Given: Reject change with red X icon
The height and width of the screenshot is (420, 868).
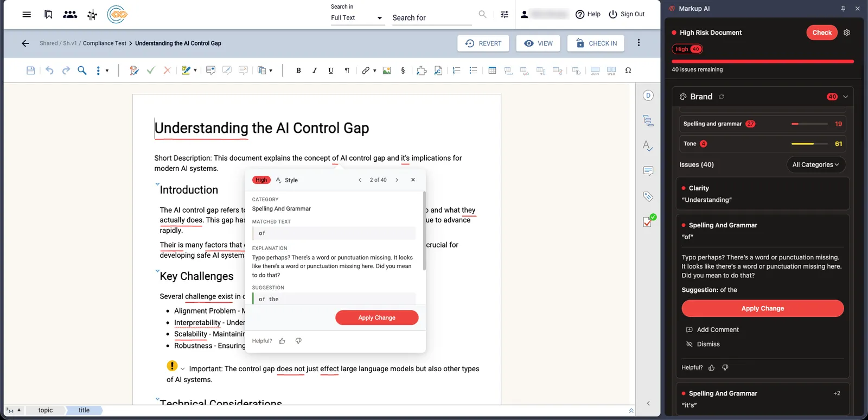Looking at the screenshot, I should tap(167, 71).
